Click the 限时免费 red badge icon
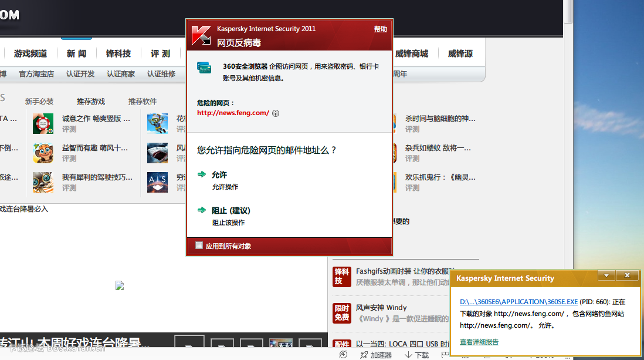Viewport: 644px width, 360px height. click(342, 313)
